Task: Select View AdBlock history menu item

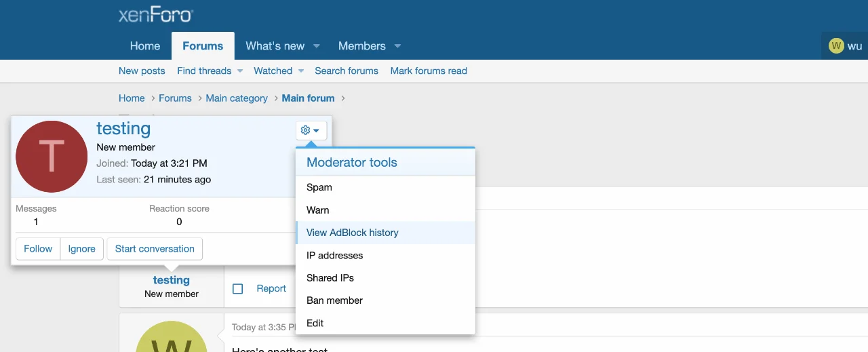Action: (x=353, y=233)
